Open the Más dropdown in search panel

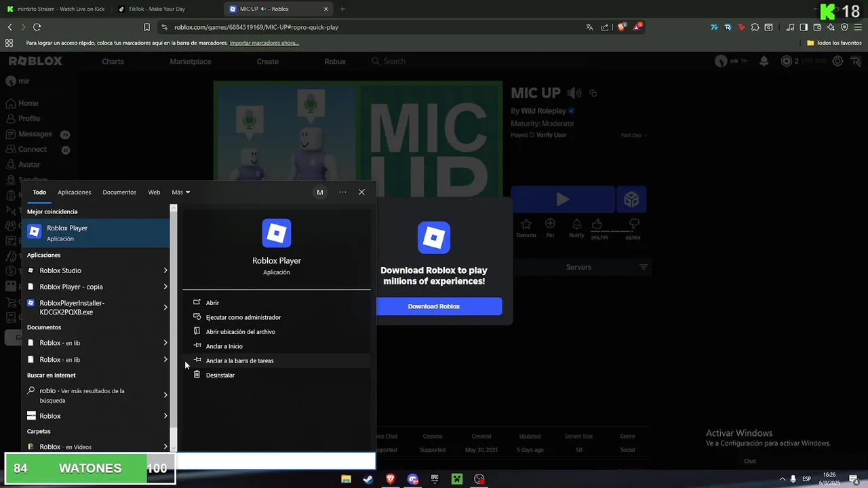tap(180, 192)
